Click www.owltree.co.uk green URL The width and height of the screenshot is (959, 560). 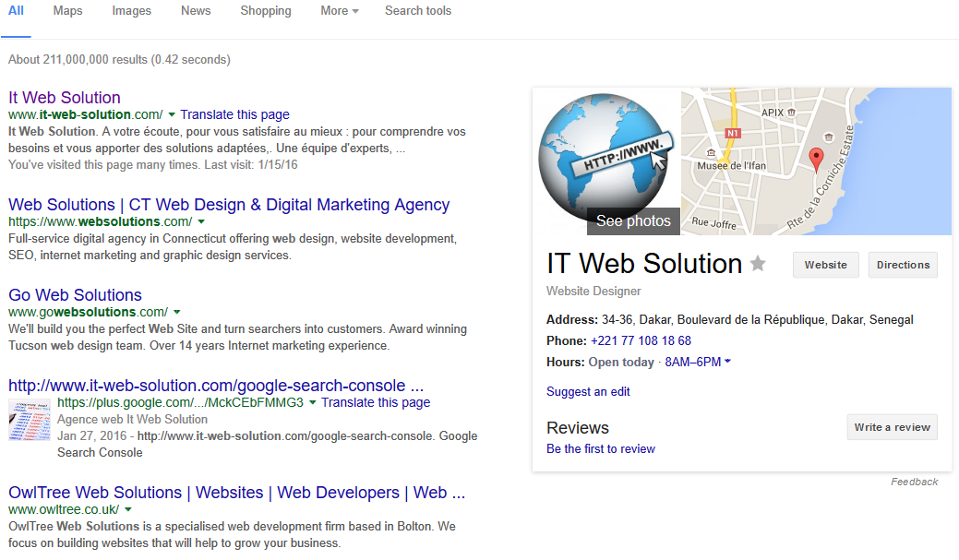point(64,510)
